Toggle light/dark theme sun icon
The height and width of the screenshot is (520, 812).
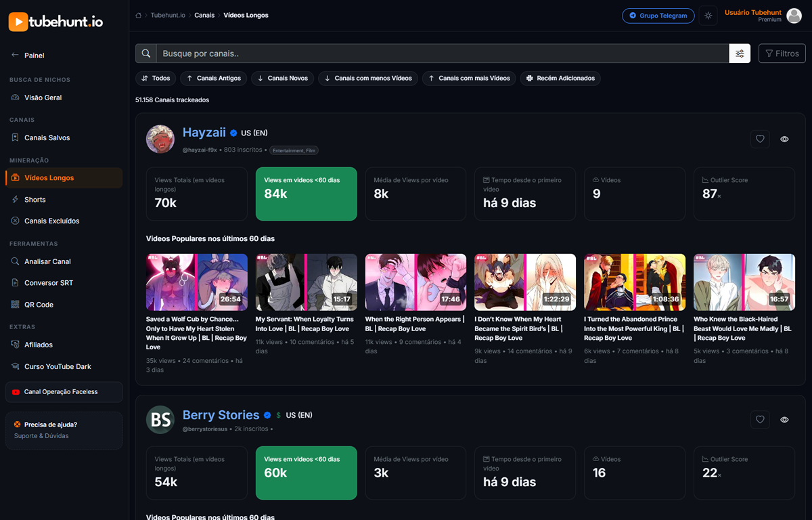(x=708, y=16)
